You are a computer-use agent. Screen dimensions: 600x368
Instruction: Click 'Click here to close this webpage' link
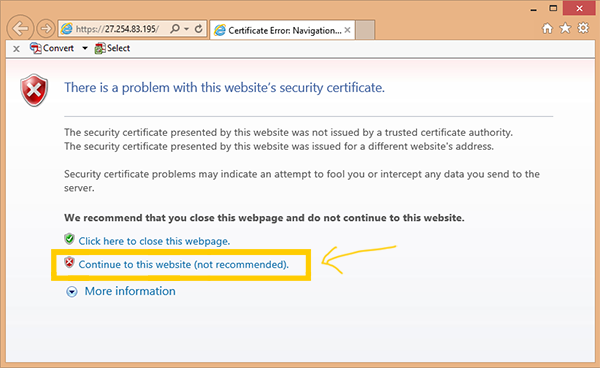click(154, 241)
